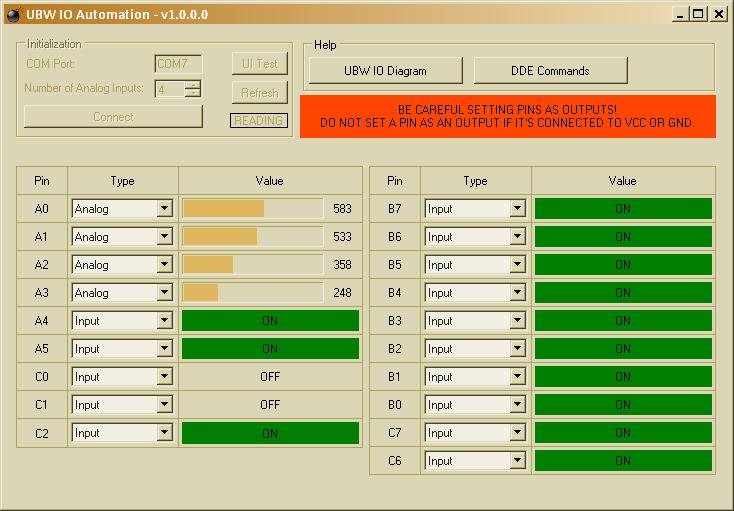Click the B7 pin label cell
The width and height of the screenshot is (734, 511).
tap(395, 209)
